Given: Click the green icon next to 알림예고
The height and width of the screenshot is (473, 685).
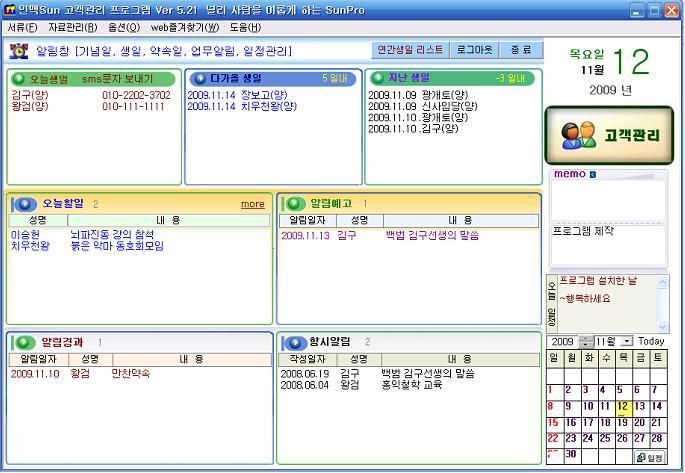Looking at the screenshot, I should [293, 204].
